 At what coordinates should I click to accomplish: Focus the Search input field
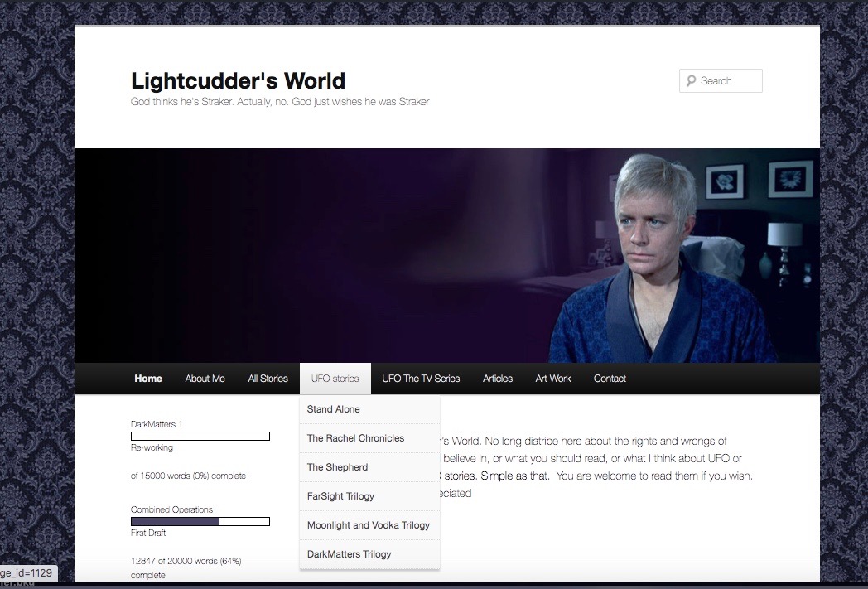click(x=721, y=81)
